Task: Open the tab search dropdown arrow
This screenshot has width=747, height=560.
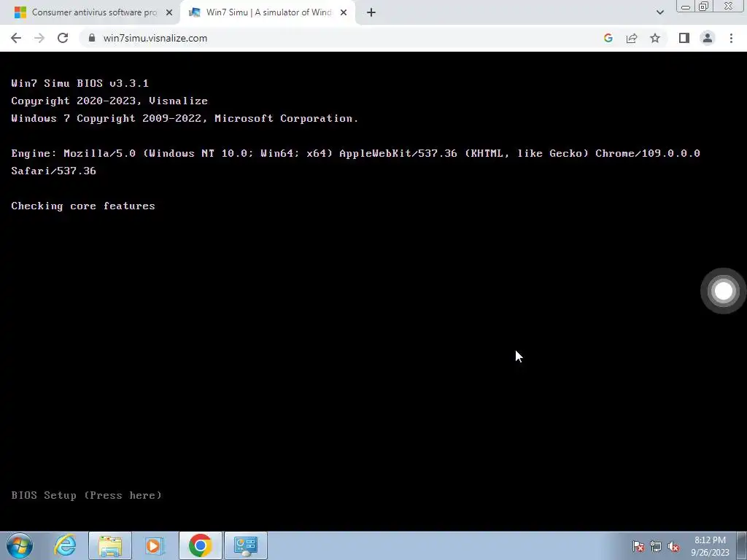Action: 659,12
